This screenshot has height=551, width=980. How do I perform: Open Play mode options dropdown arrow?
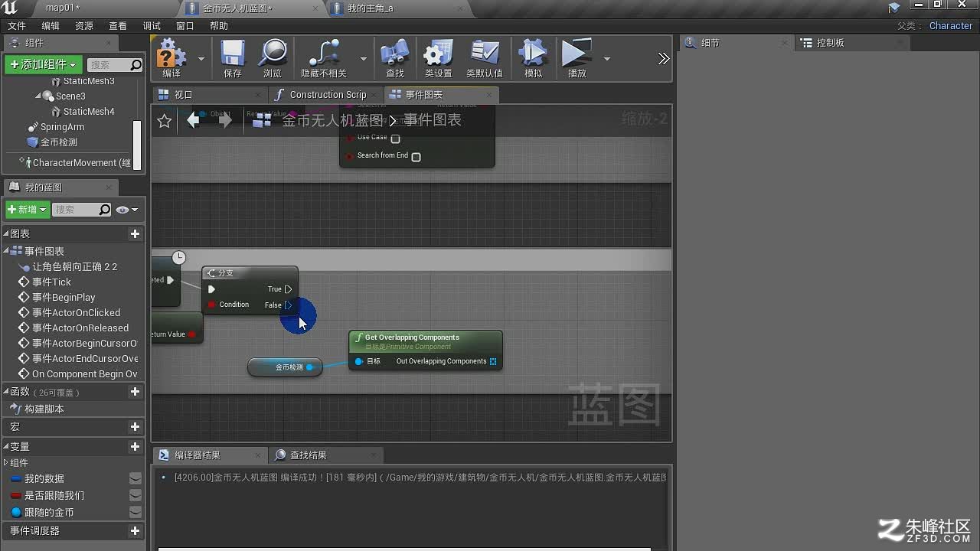(607, 59)
